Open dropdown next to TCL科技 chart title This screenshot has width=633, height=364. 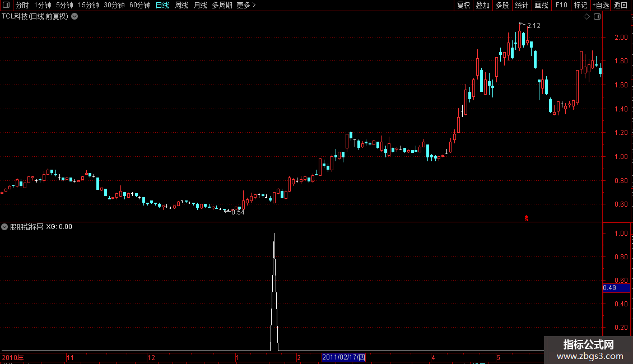[75, 17]
